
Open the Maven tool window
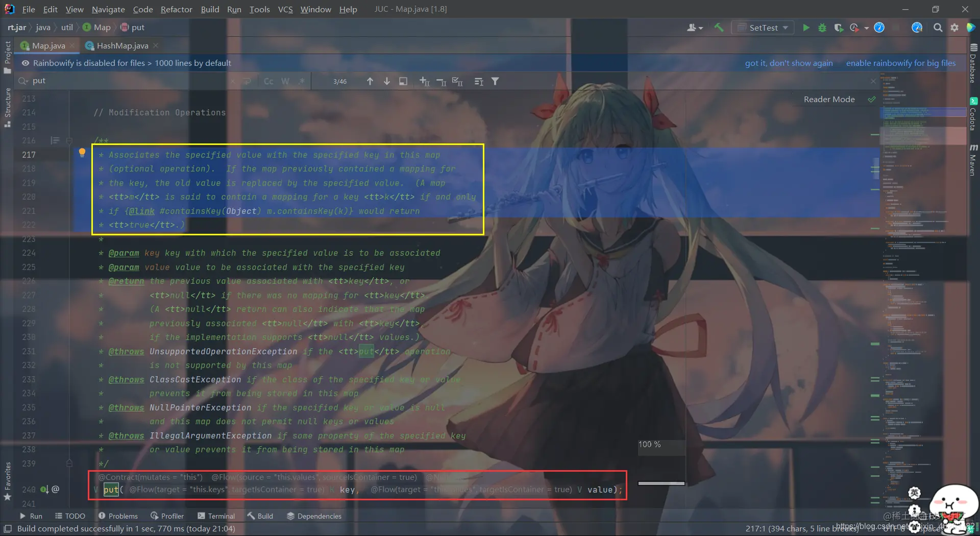coord(973,160)
